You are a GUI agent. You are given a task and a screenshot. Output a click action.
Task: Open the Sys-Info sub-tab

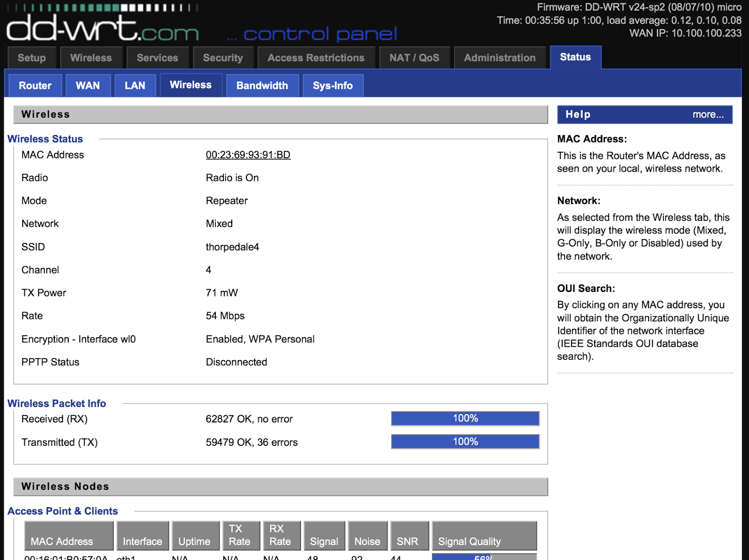(x=333, y=86)
